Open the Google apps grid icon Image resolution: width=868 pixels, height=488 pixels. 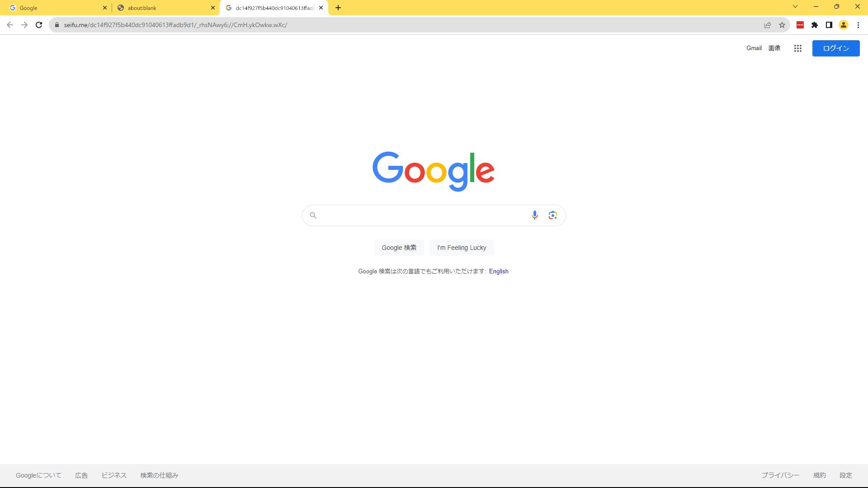[x=797, y=48]
